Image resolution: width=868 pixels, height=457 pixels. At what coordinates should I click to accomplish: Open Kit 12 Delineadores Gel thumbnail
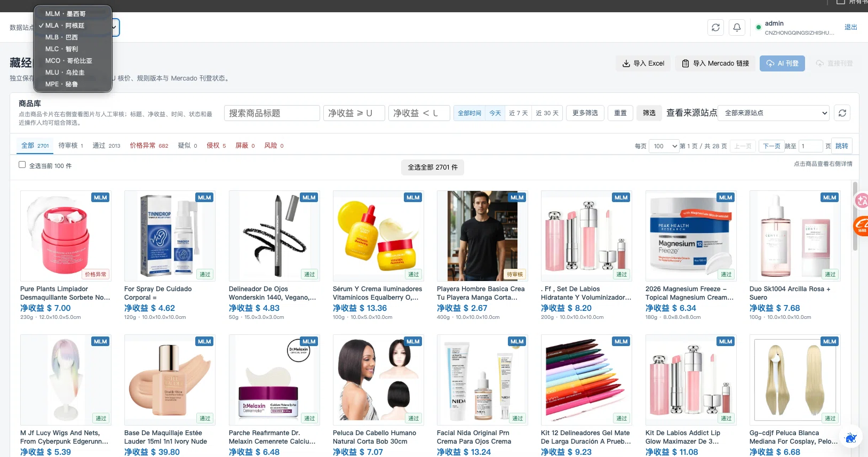586,380
